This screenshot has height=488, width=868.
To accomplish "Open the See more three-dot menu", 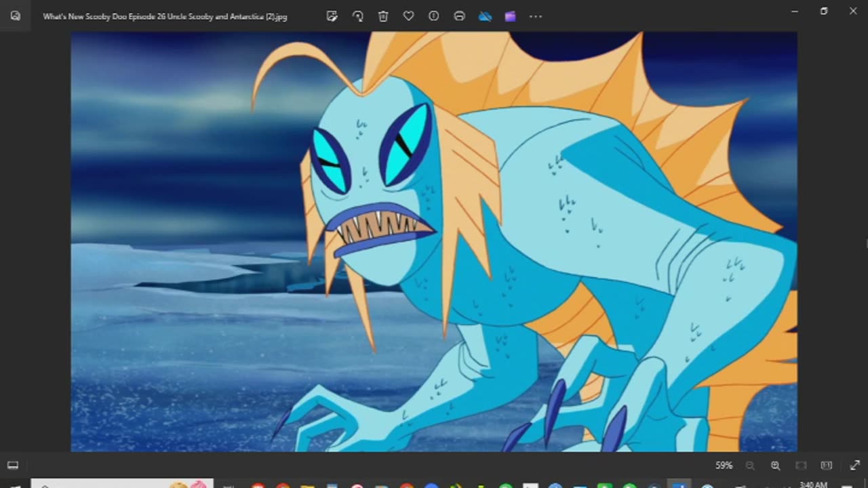I will (536, 16).
